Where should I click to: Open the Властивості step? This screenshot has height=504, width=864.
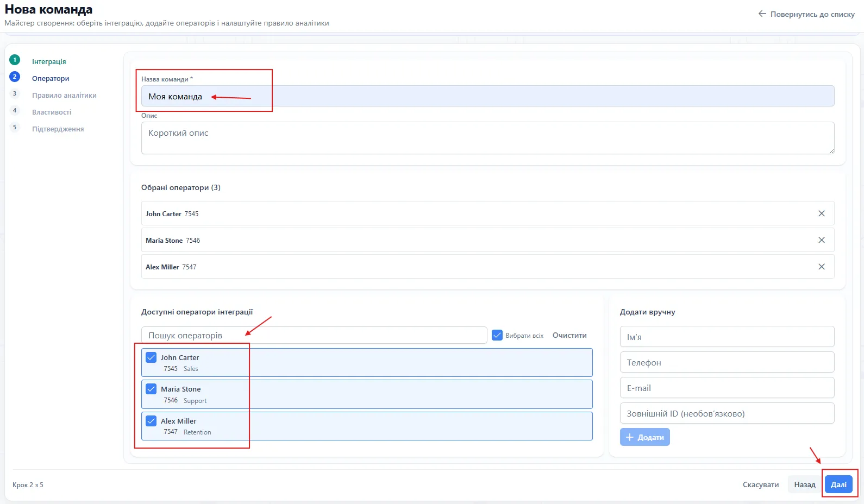(52, 112)
